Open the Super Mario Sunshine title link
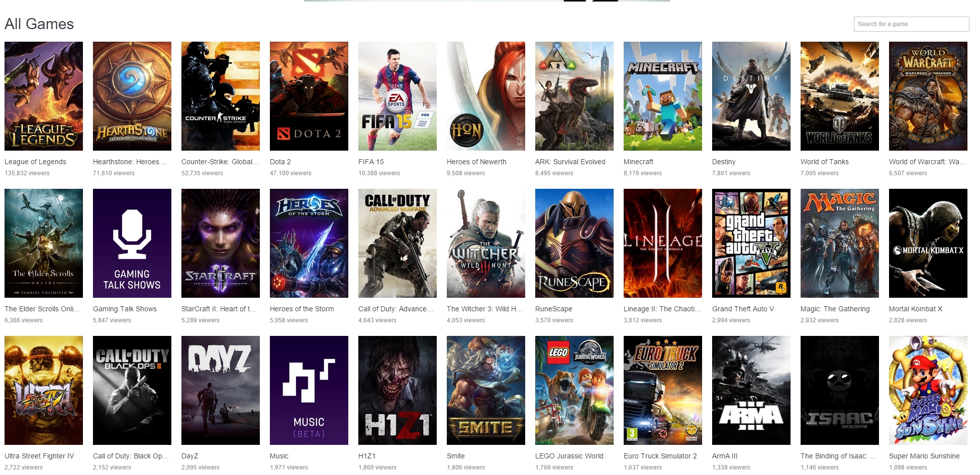The width and height of the screenshot is (980, 475). click(x=924, y=456)
